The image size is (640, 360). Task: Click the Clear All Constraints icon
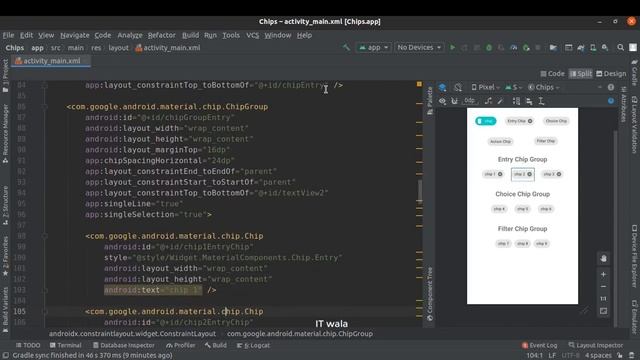point(488,101)
